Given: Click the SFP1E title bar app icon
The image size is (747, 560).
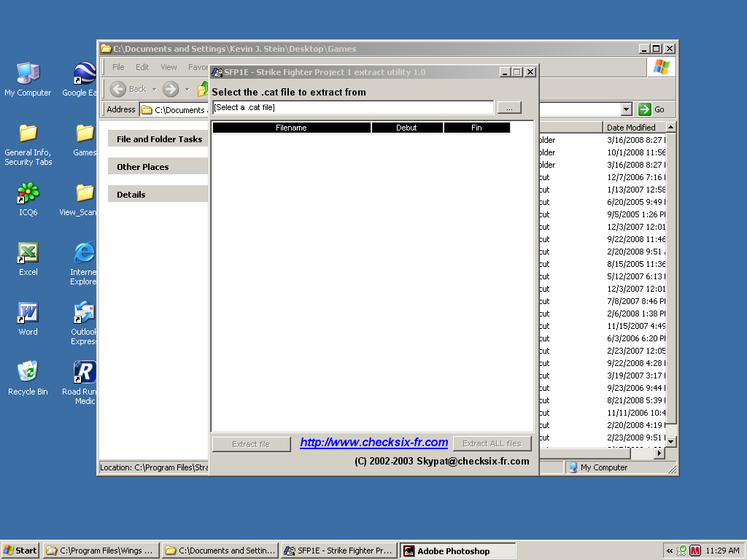Looking at the screenshot, I should coord(217,72).
